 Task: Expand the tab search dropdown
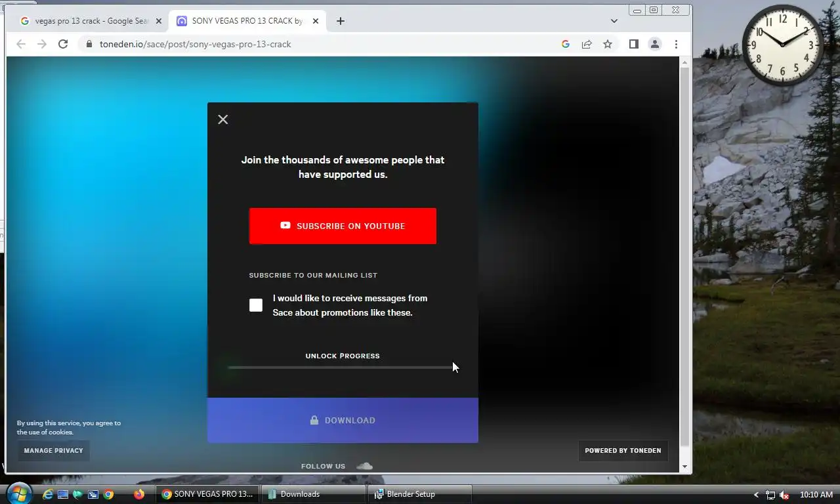[x=614, y=21]
